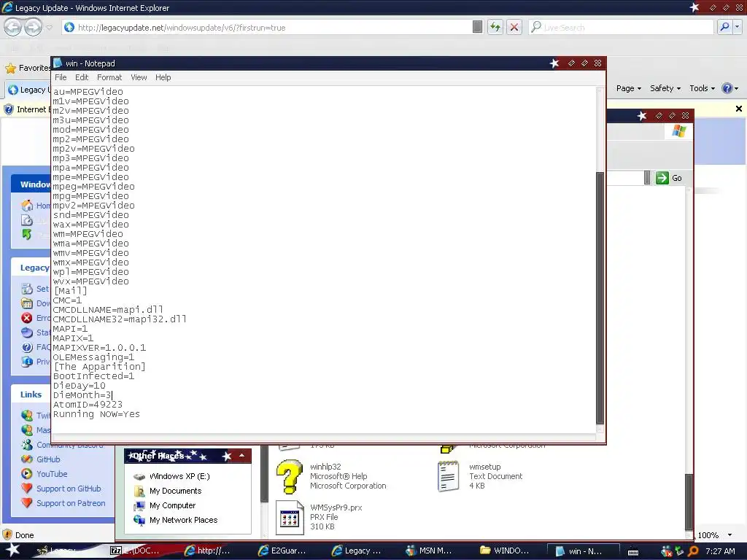Collapse the Other Places panel
The width and height of the screenshot is (747, 560).
tap(241, 456)
